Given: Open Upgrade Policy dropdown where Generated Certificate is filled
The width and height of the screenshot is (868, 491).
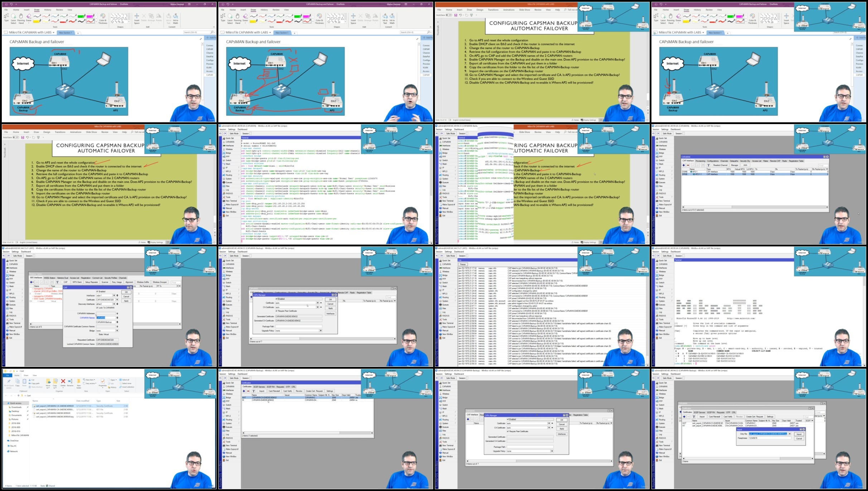Looking at the screenshot, I should click(x=320, y=331).
